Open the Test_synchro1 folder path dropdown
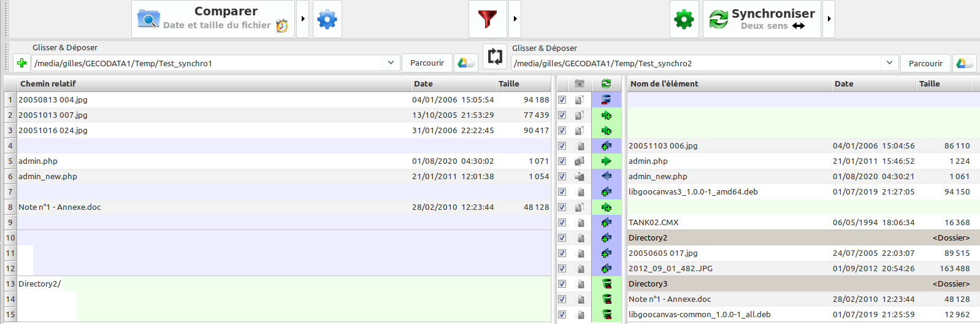Image resolution: width=980 pixels, height=324 pixels. point(391,63)
